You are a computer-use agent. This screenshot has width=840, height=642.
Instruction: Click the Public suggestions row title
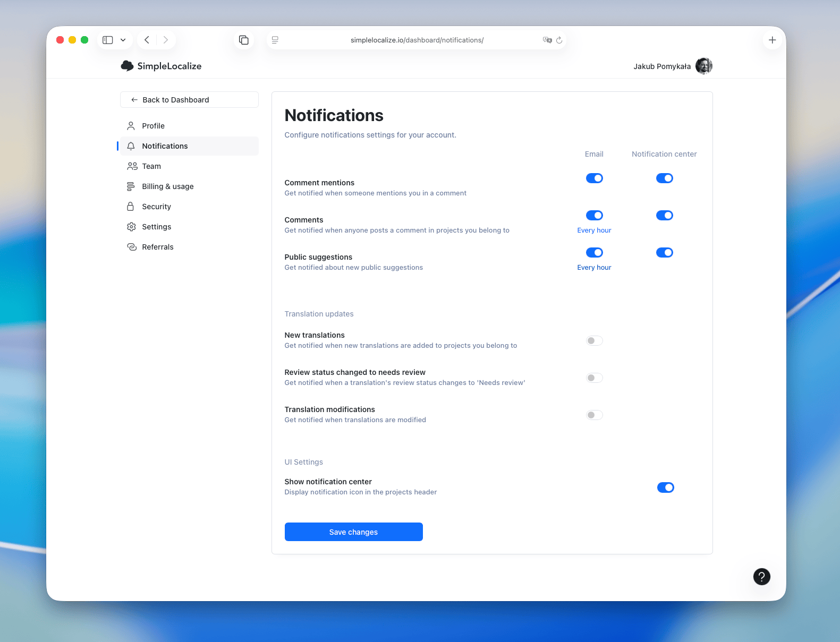(x=318, y=257)
